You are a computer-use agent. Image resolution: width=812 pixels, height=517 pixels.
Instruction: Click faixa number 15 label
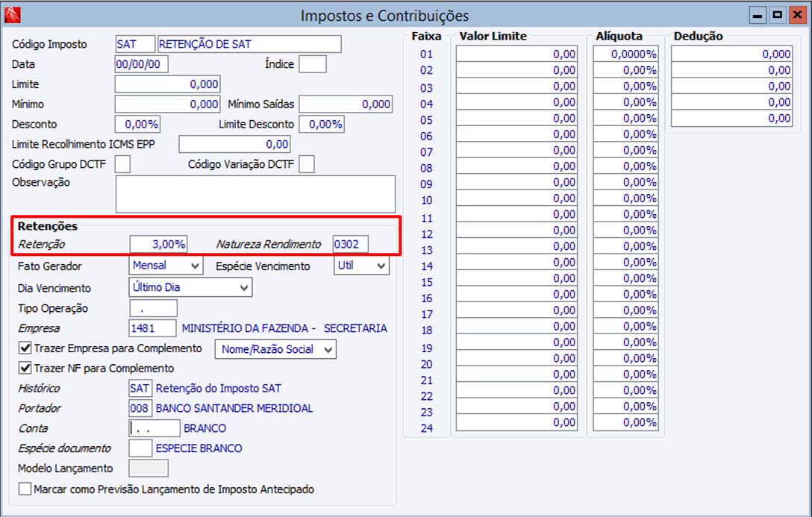click(426, 282)
